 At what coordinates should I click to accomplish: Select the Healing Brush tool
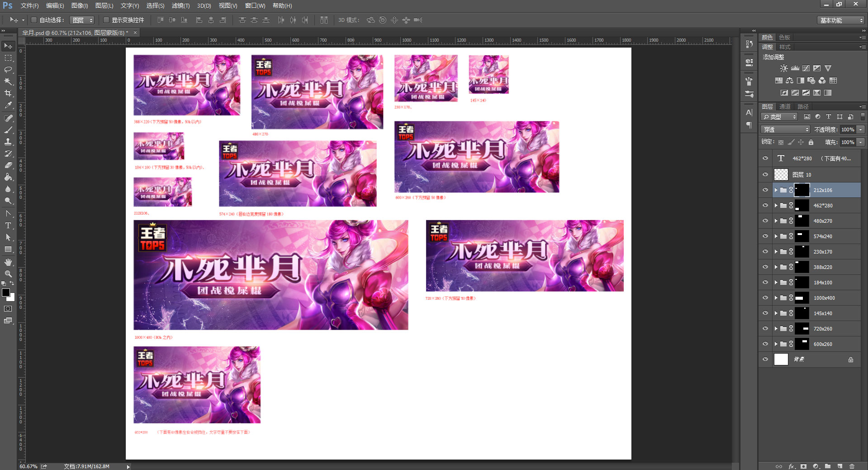click(8, 118)
